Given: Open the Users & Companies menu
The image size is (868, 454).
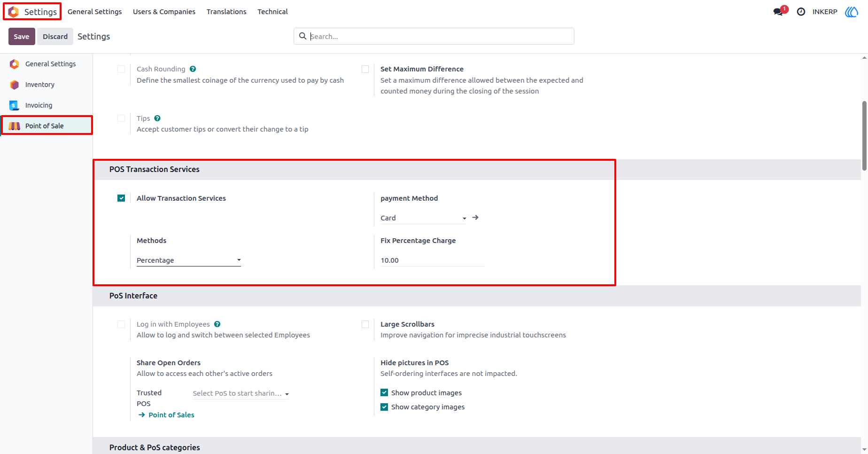Looking at the screenshot, I should coord(164,12).
